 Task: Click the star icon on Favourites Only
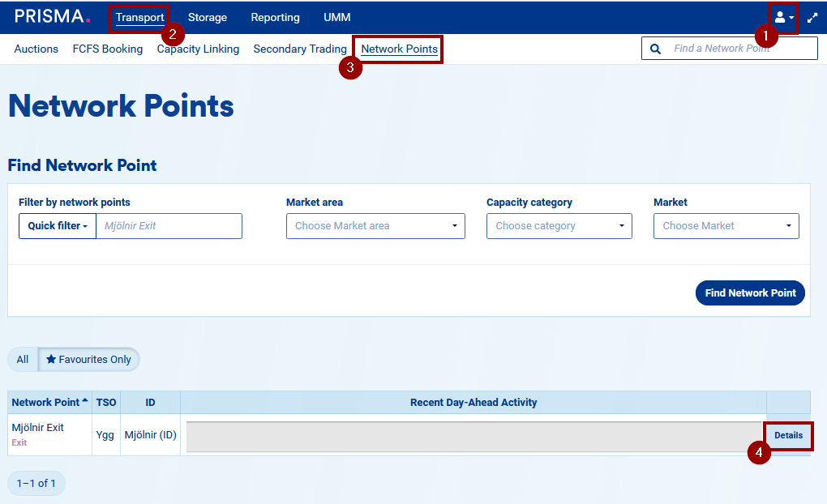coord(52,359)
